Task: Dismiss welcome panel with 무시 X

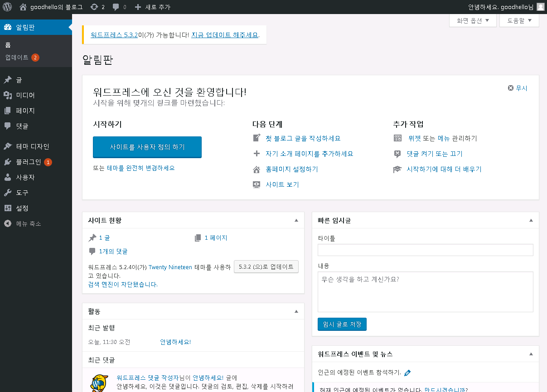Action: click(x=518, y=88)
